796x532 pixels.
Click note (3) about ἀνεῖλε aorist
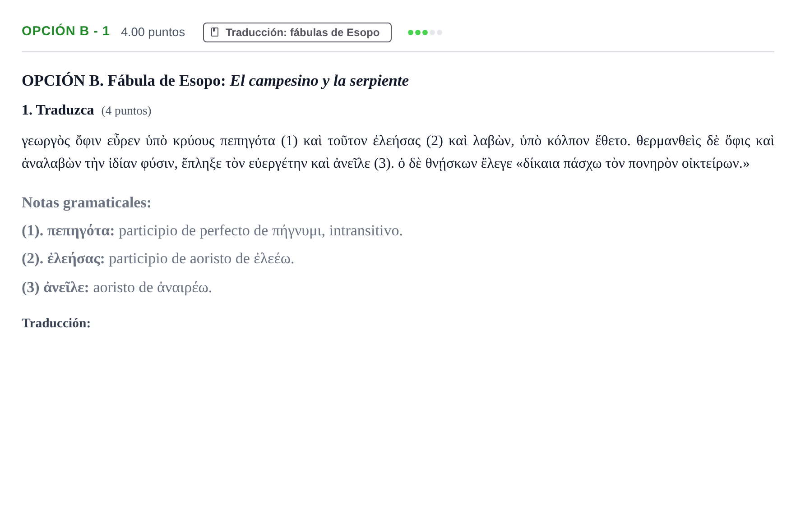point(117,288)
